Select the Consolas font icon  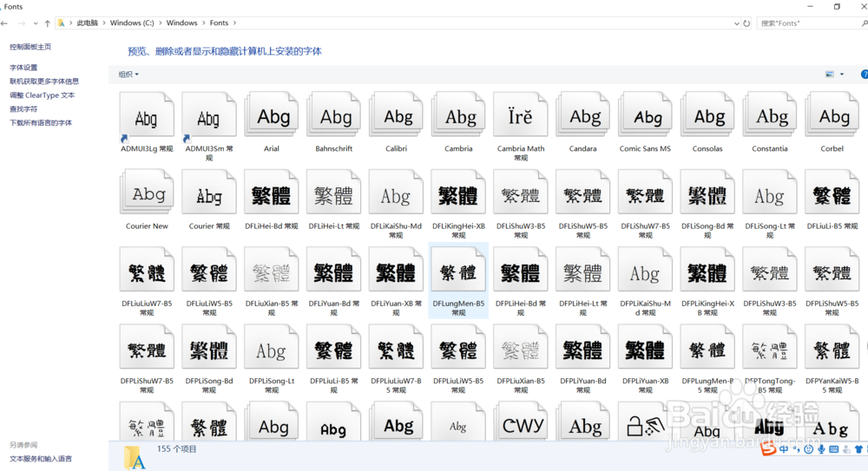(707, 115)
